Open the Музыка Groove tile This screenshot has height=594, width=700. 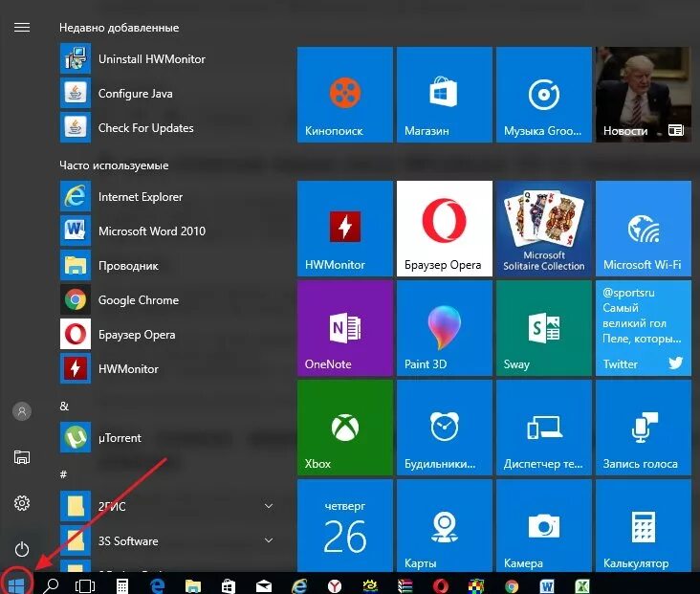click(x=544, y=95)
